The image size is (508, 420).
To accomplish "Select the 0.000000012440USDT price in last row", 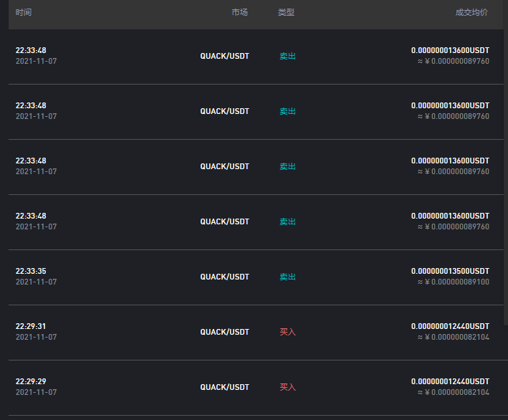I will (x=450, y=381).
